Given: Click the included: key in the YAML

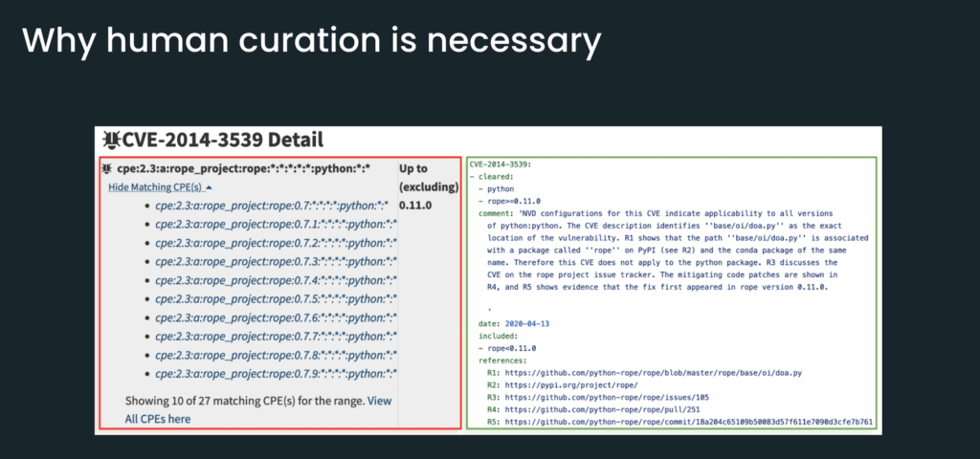Looking at the screenshot, I should pos(499,336).
